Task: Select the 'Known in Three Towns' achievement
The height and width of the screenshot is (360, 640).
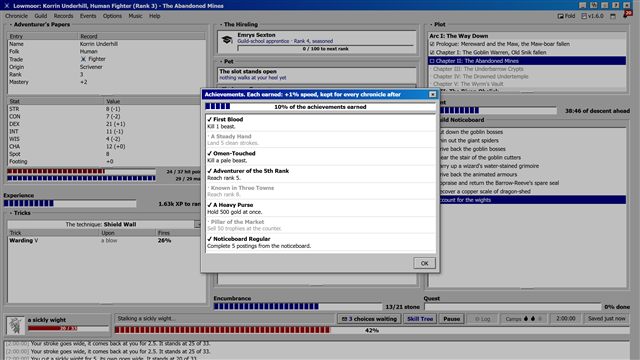Action: [320, 191]
